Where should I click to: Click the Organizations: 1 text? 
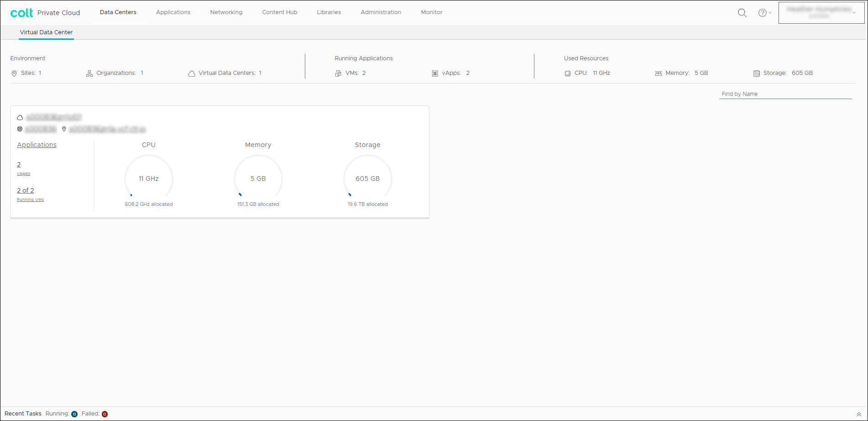point(120,73)
